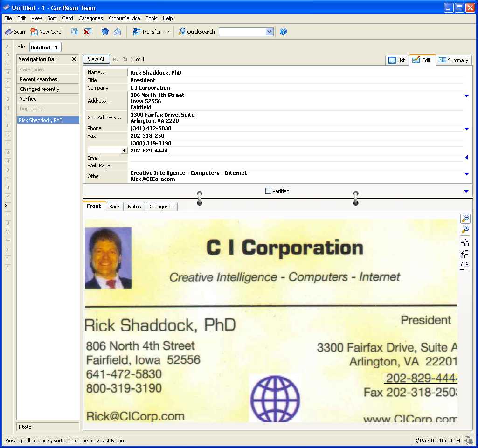Click the 2nd Address... field button

[x=105, y=117]
